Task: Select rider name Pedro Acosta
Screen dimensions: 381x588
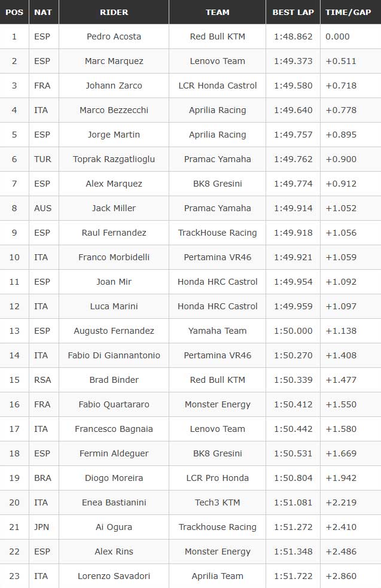Action: (114, 36)
